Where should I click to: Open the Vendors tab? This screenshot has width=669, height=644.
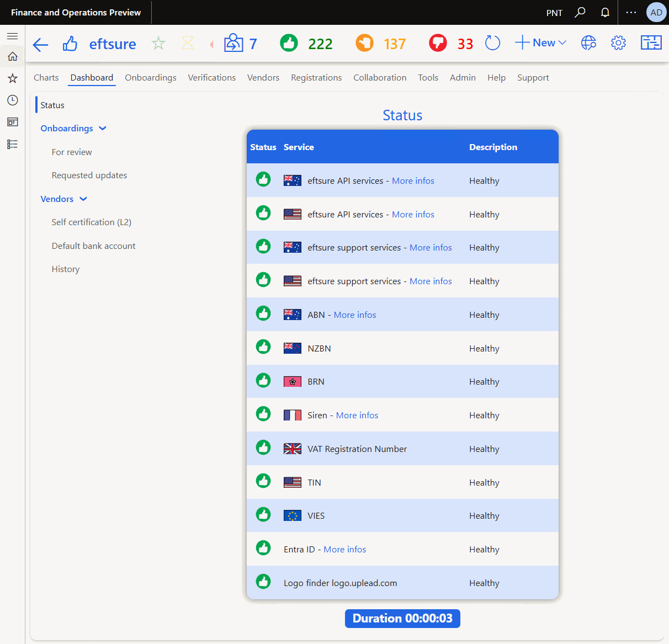tap(263, 78)
